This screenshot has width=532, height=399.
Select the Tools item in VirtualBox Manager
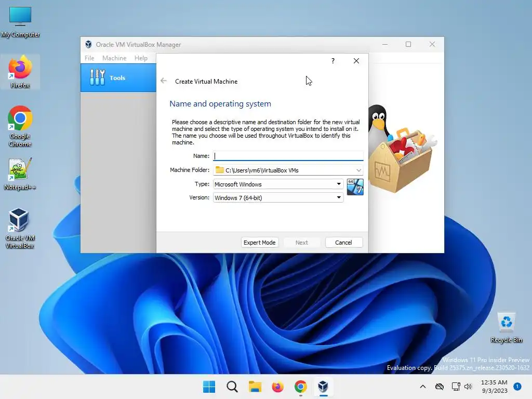[x=118, y=78]
